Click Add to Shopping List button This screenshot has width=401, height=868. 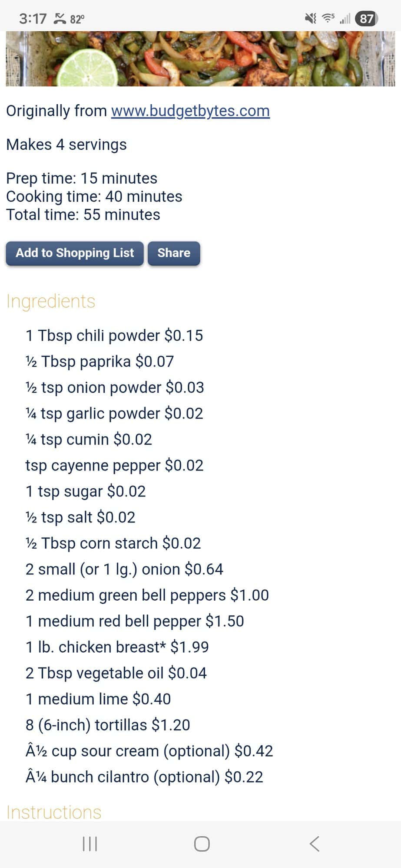(75, 253)
